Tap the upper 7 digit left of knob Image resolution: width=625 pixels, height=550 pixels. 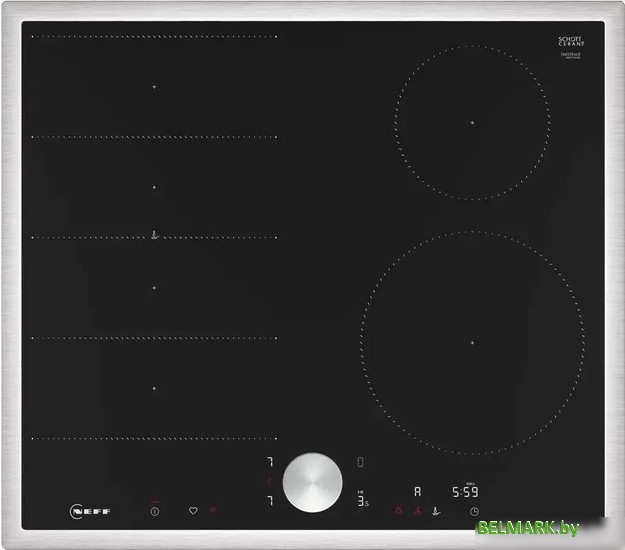(269, 463)
